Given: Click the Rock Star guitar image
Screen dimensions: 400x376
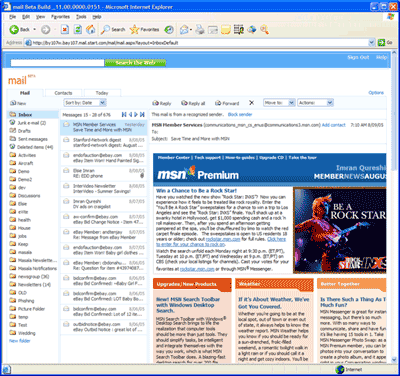Looking at the screenshot, I should pos(340,230).
